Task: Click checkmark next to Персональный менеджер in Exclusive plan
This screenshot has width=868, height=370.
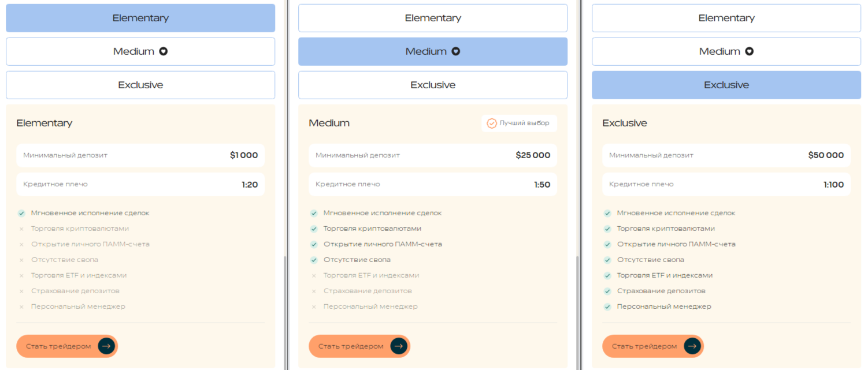Action: [x=607, y=307]
